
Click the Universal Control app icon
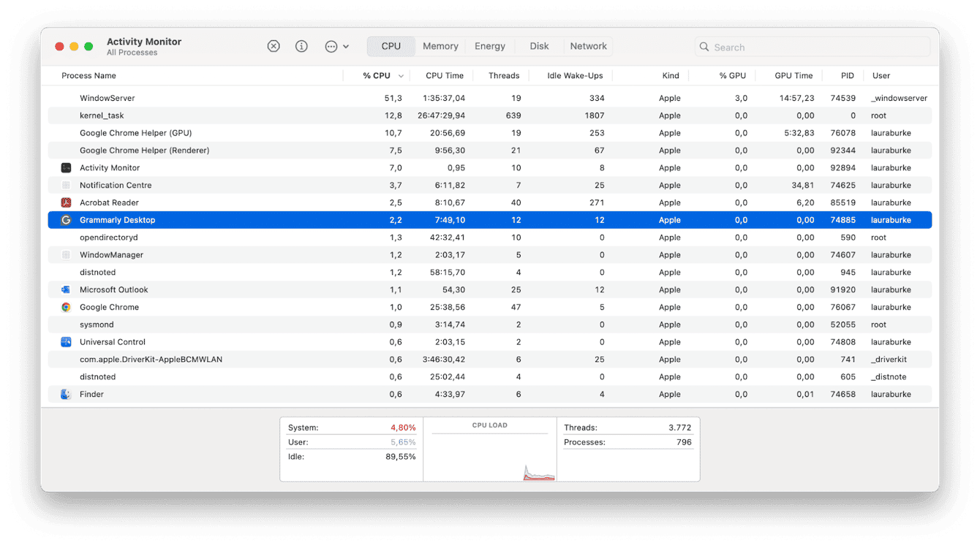[64, 342]
